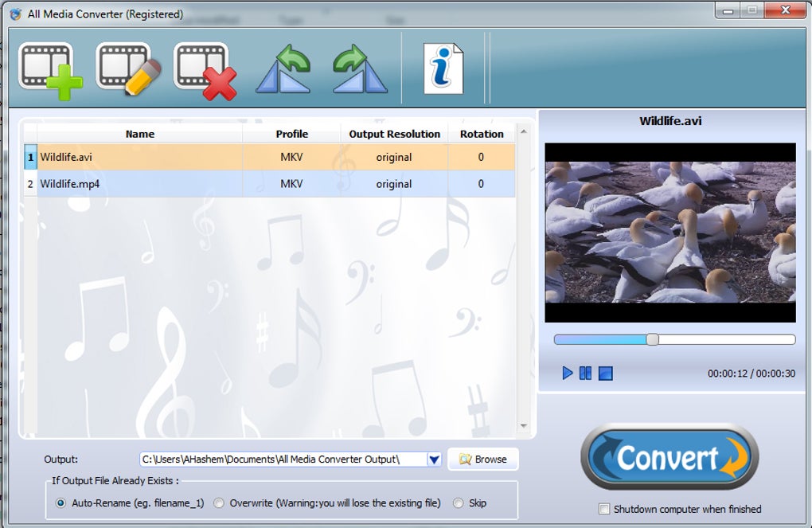Select the Overwrite radio option

coord(219,503)
